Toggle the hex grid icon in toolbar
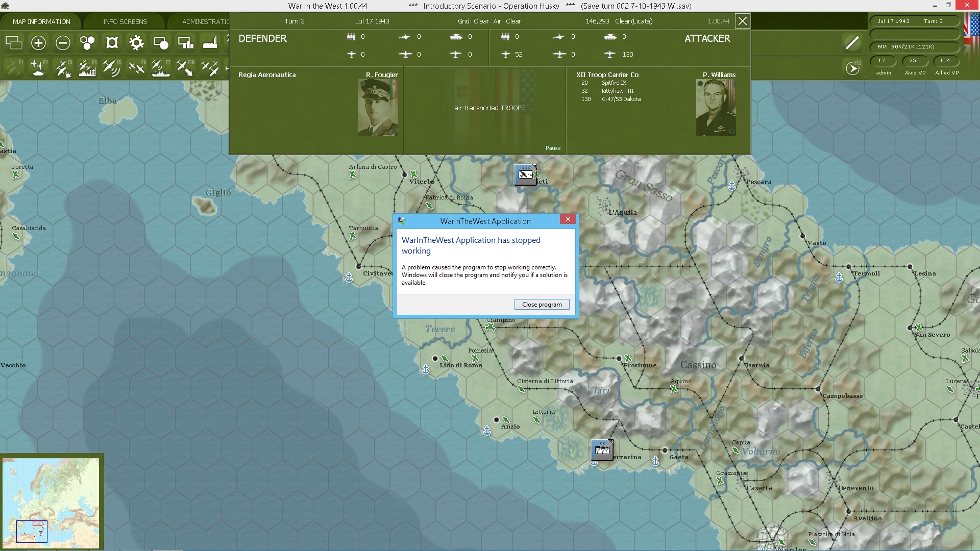Viewport: 980px width, 551px height. (87, 43)
